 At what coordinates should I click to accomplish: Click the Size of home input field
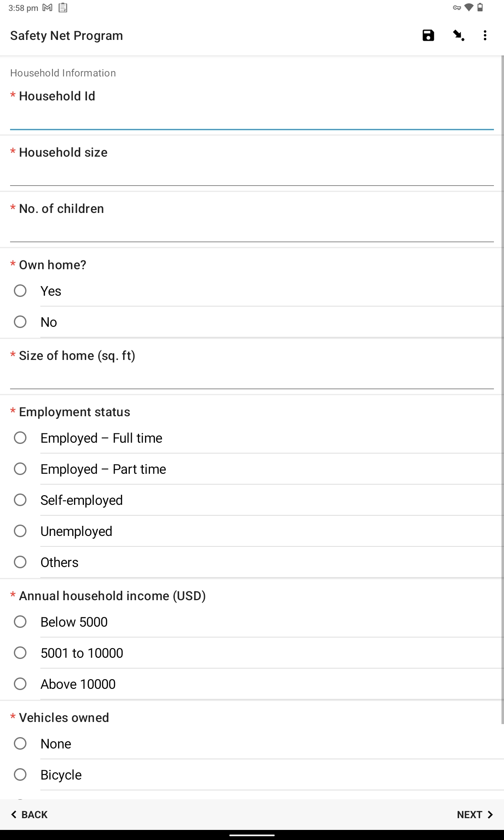(252, 379)
